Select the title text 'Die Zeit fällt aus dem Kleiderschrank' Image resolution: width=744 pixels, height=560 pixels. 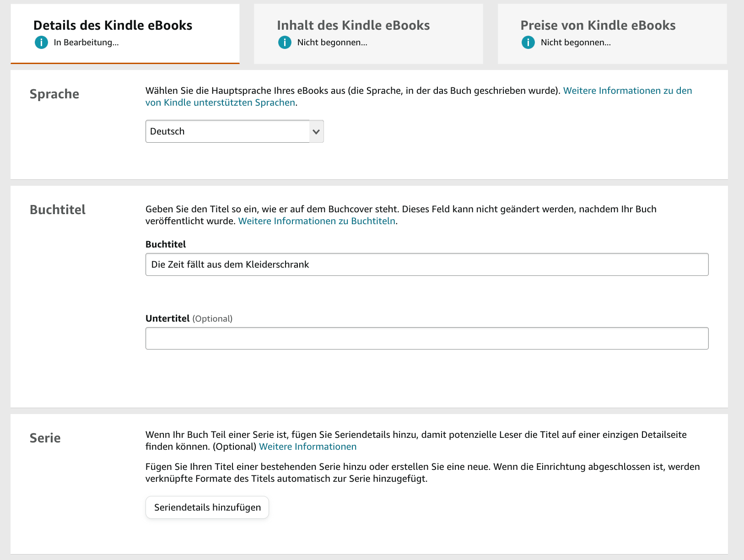[x=230, y=264]
